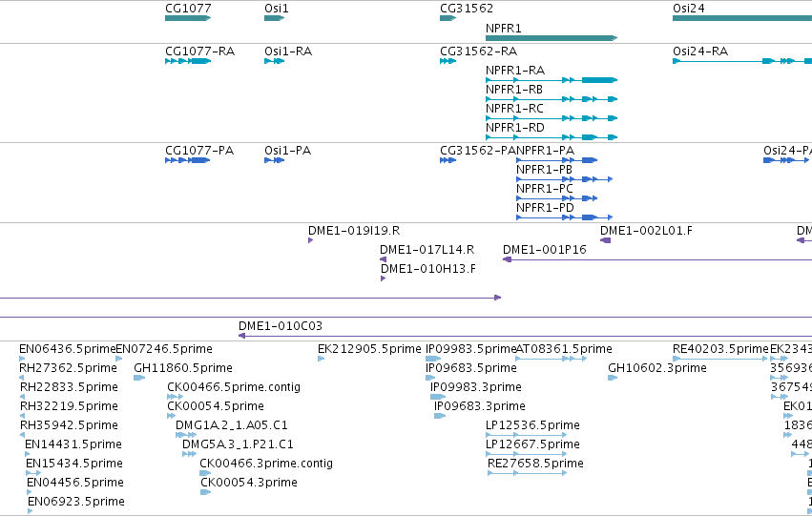Select the CG1077 gene bar
812x516 pixels.
[x=188, y=18]
